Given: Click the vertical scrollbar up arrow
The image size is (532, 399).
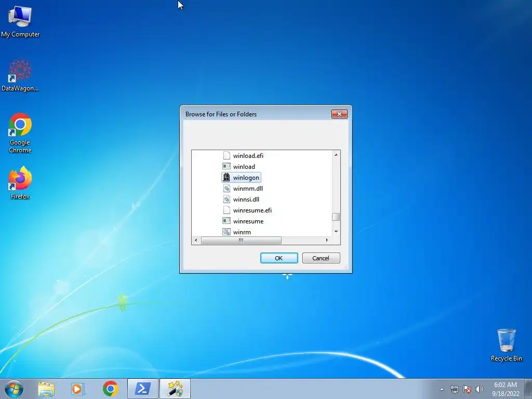Looking at the screenshot, I should point(336,155).
